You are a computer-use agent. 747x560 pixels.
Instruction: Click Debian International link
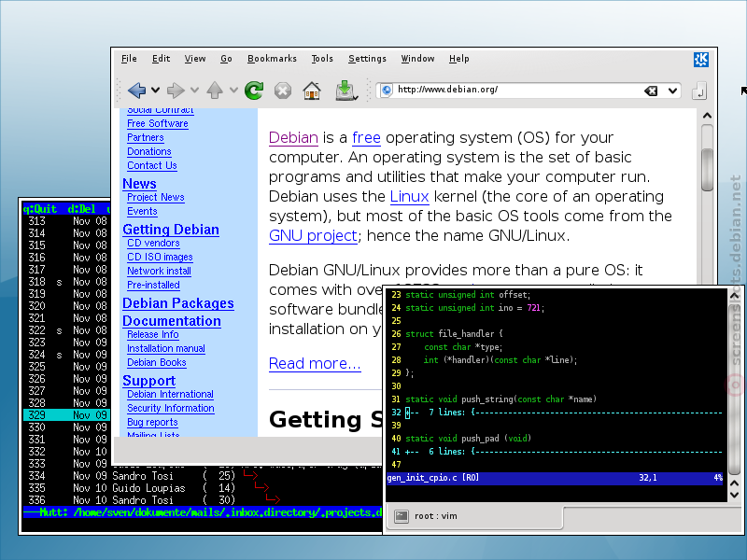(x=170, y=394)
